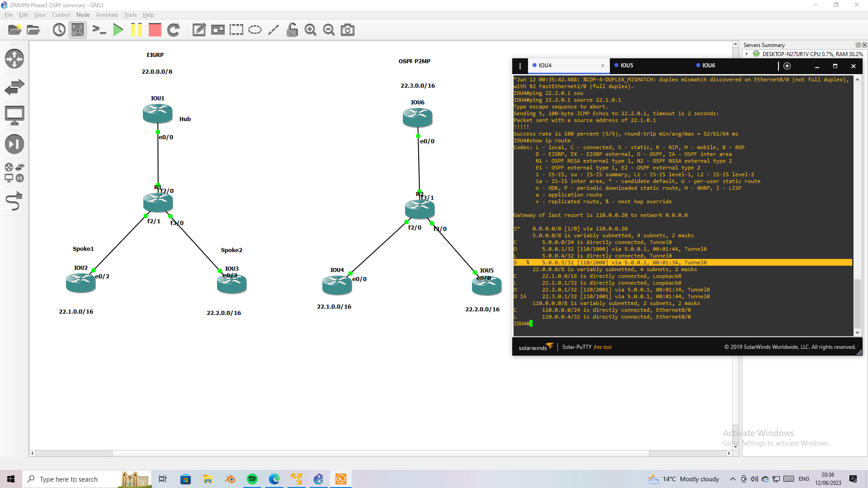Stop all nodes using the red stop icon

155,30
